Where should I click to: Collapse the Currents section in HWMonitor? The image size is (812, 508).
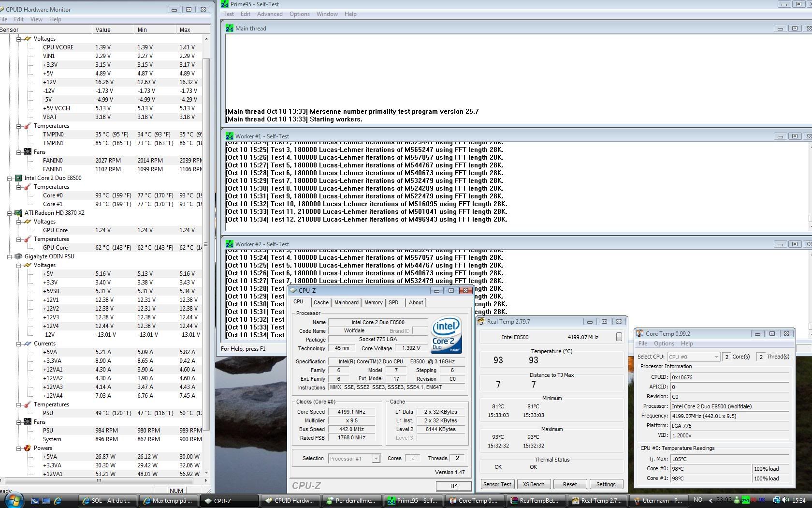[x=18, y=344]
